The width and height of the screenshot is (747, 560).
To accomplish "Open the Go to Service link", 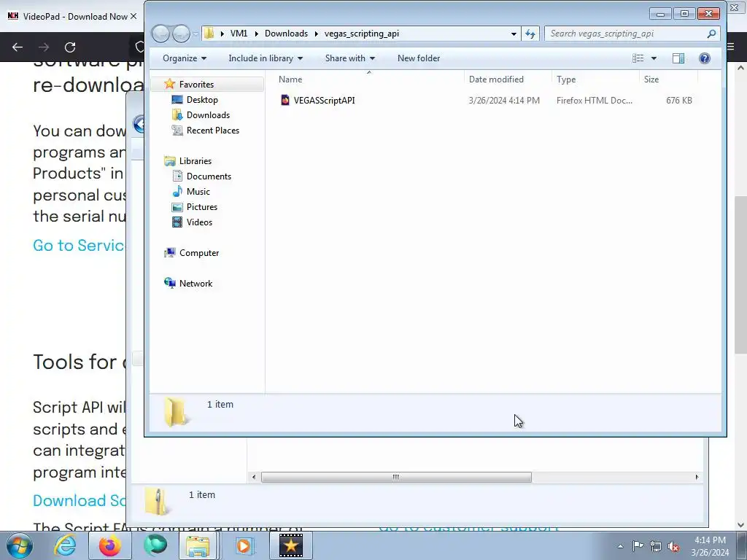I will [x=79, y=245].
